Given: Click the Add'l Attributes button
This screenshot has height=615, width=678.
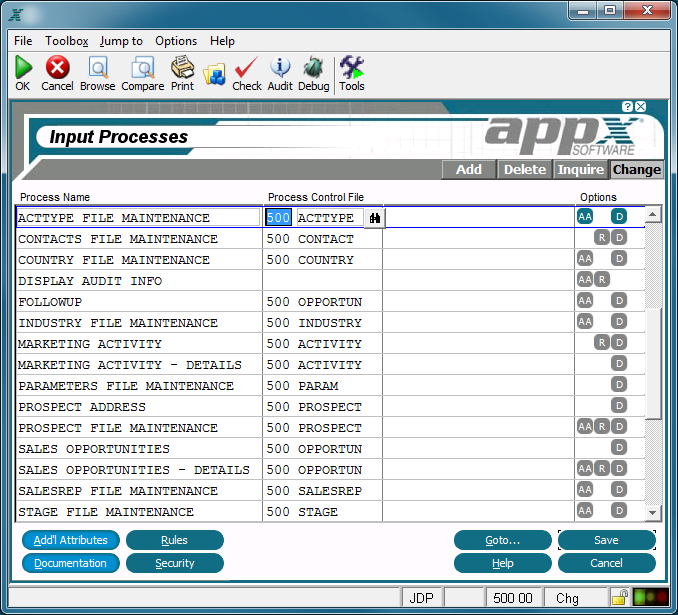Looking at the screenshot, I should [x=71, y=540].
